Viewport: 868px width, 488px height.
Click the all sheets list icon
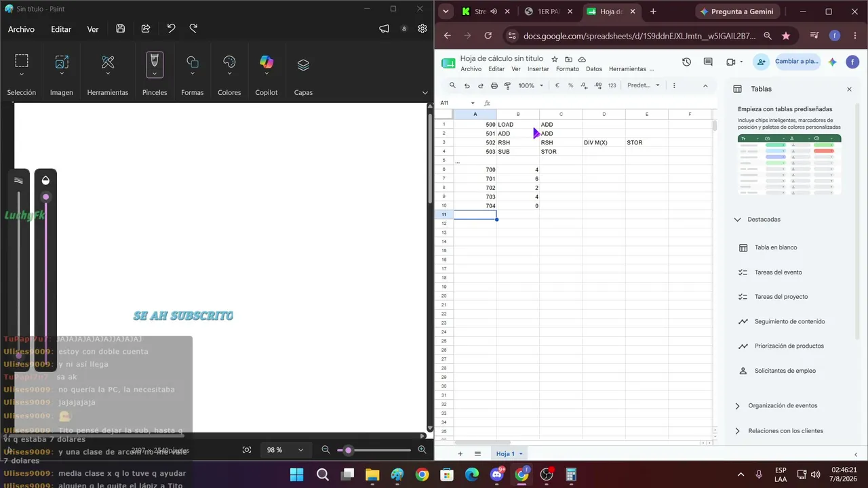pos(477,453)
